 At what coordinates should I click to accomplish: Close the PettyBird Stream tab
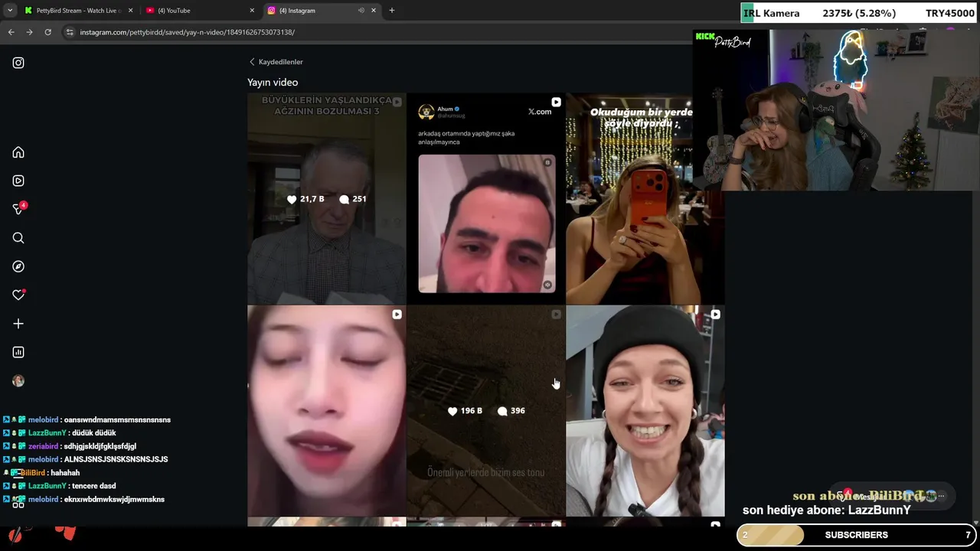pos(130,11)
